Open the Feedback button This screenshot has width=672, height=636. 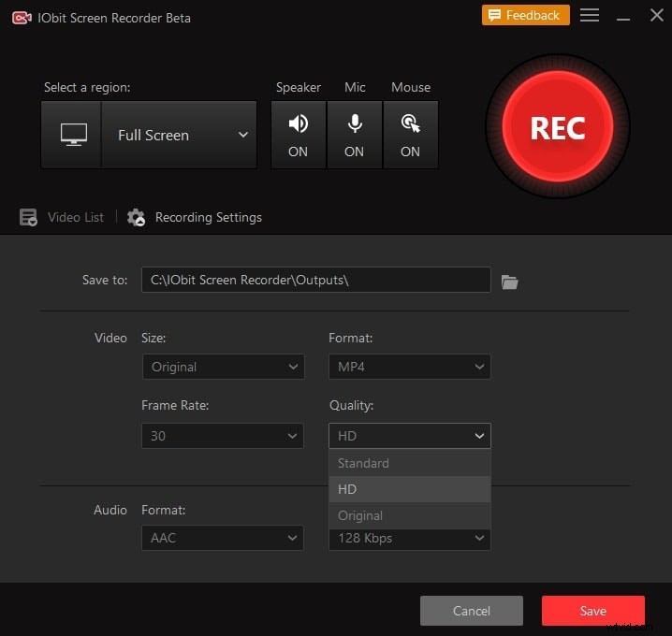(525, 15)
